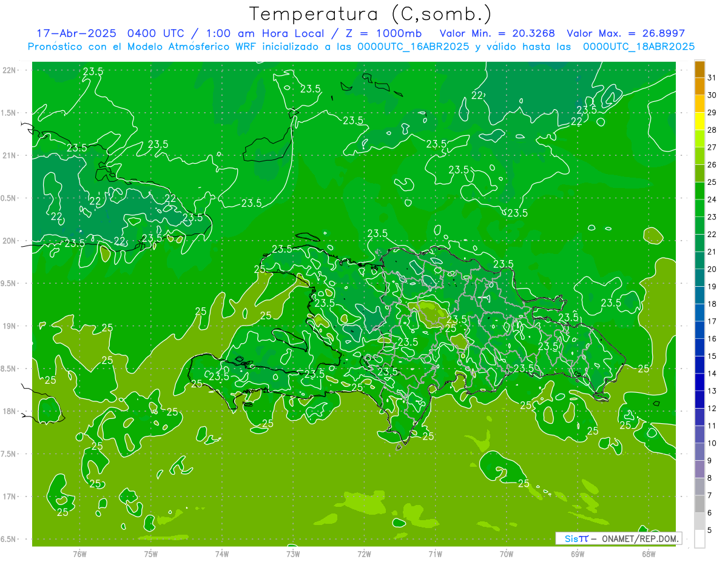
Task: Select "0000UTC_18ABR2025" valid-until time text
Action: click(x=639, y=47)
